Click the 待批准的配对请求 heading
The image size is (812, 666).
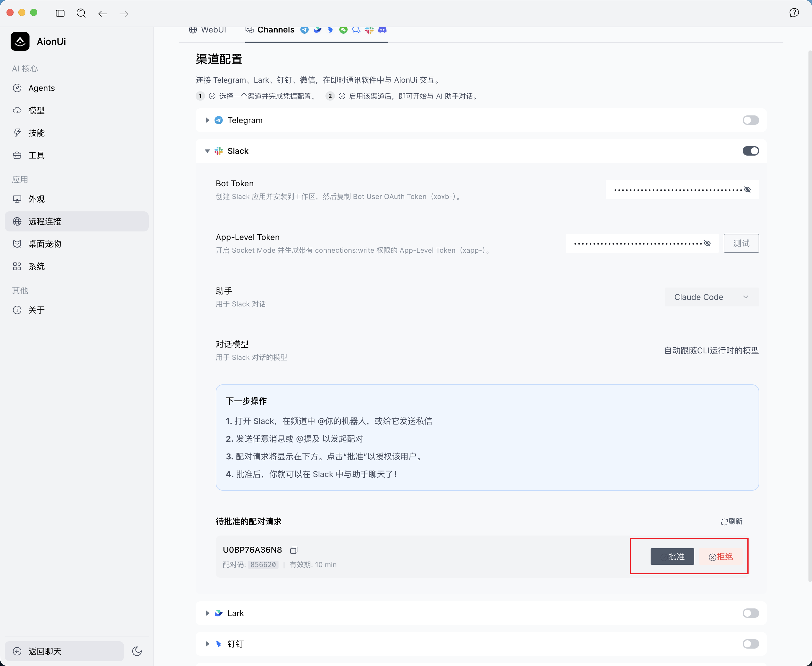pos(248,521)
